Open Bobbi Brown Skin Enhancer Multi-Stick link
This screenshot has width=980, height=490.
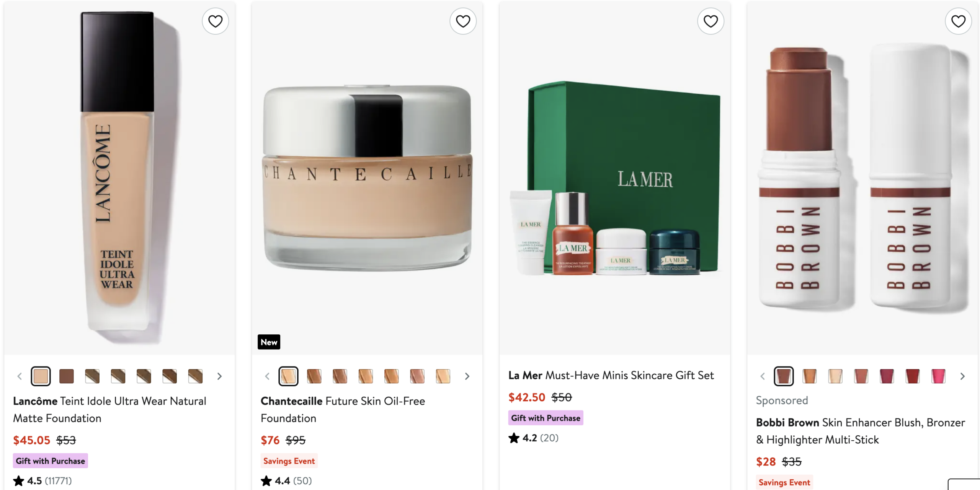pos(860,431)
